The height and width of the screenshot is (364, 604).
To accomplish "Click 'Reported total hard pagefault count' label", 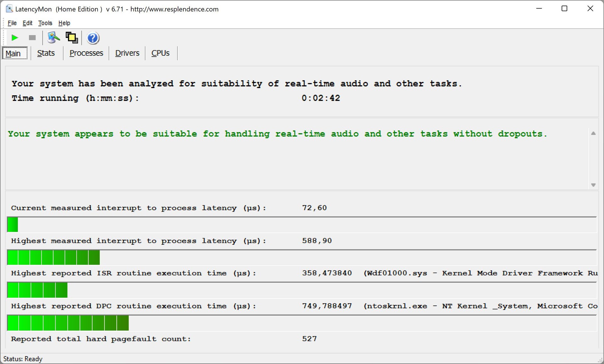I will click(x=101, y=339).
